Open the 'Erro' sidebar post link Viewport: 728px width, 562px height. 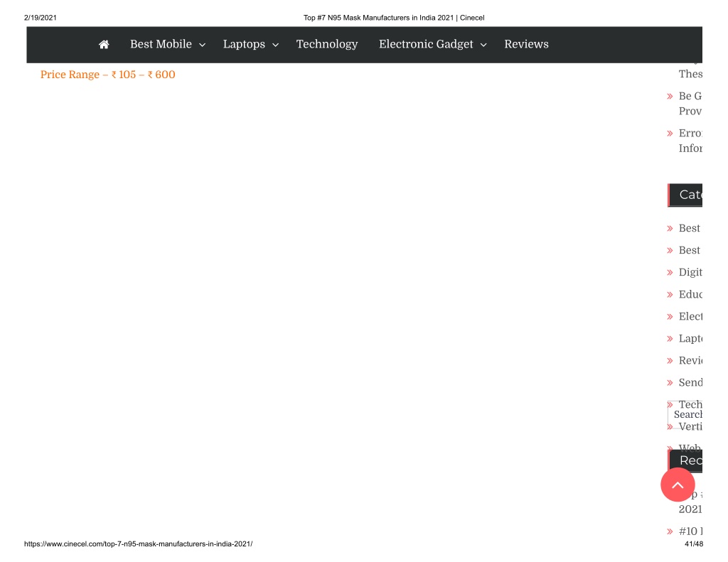tap(690, 141)
